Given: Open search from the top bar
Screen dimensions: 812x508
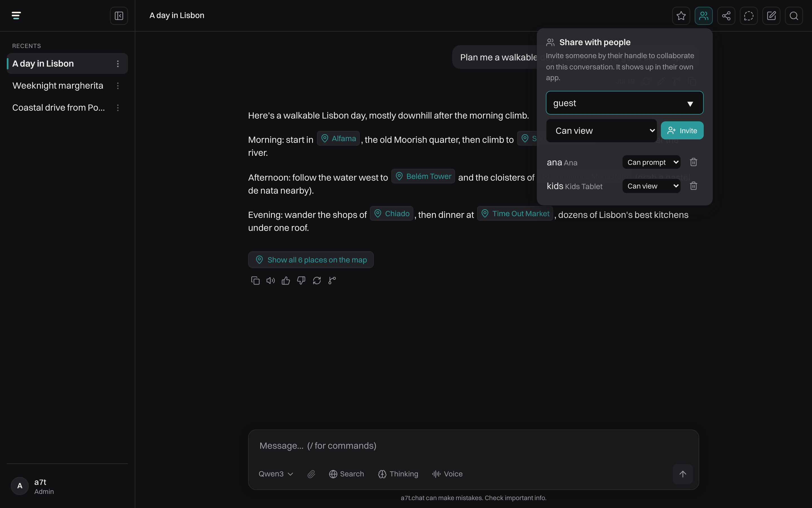Looking at the screenshot, I should 794,16.
